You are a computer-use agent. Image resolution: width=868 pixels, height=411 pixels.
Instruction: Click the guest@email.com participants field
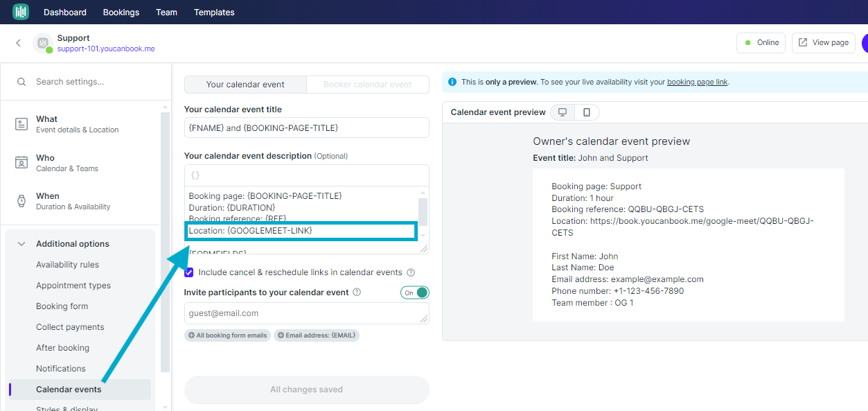click(x=307, y=313)
